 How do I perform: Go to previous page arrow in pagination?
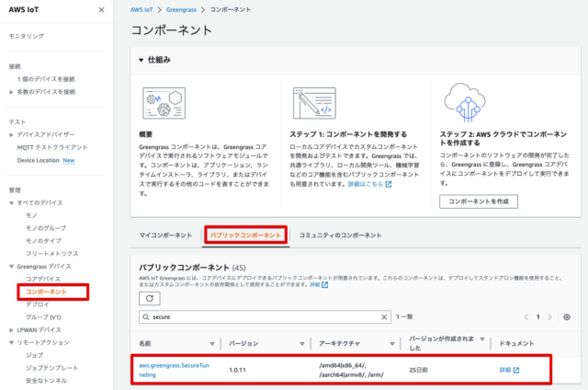point(526,317)
